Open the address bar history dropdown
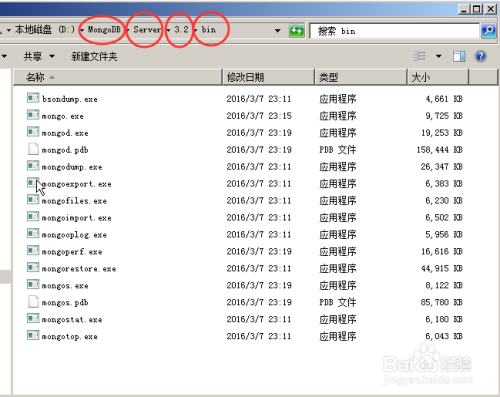Screen dimensions: 500x397 tap(277, 31)
